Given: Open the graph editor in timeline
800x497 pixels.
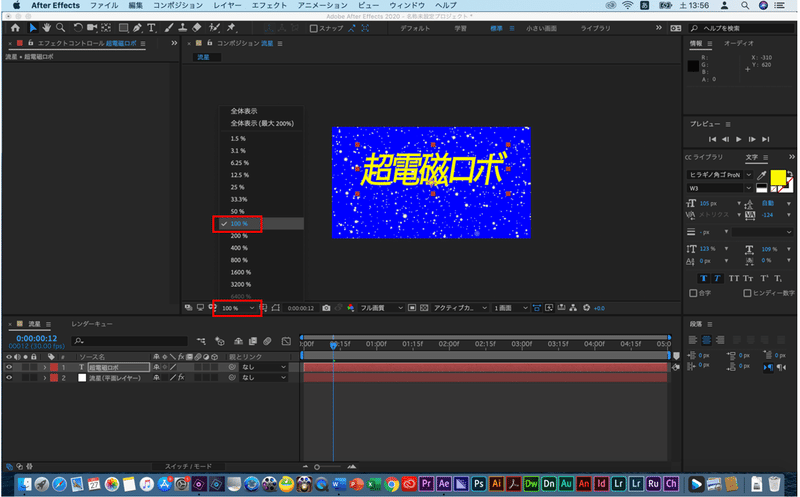Looking at the screenshot, I should click(x=286, y=341).
